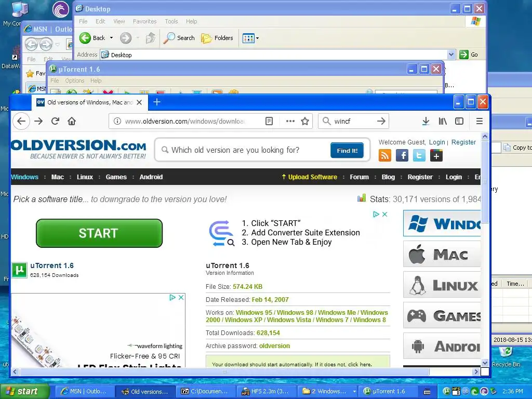Close the LED flex strip ad
532x399 pixels.
[181, 297]
